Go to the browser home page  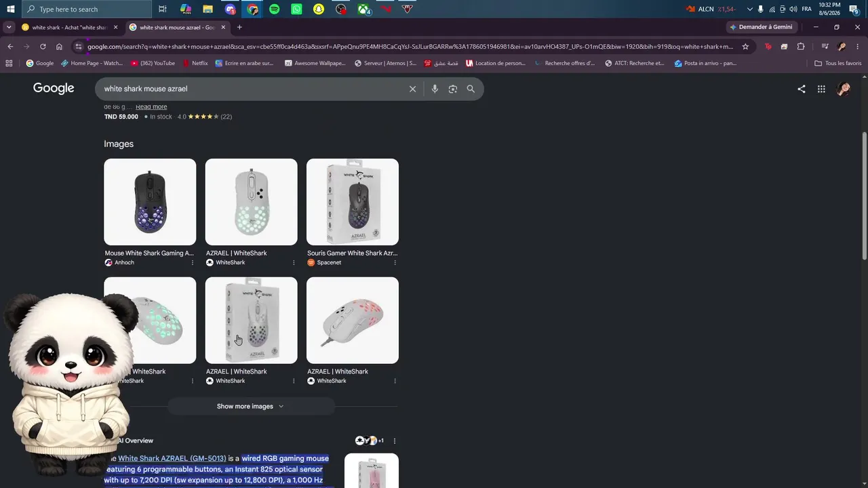[x=59, y=47]
